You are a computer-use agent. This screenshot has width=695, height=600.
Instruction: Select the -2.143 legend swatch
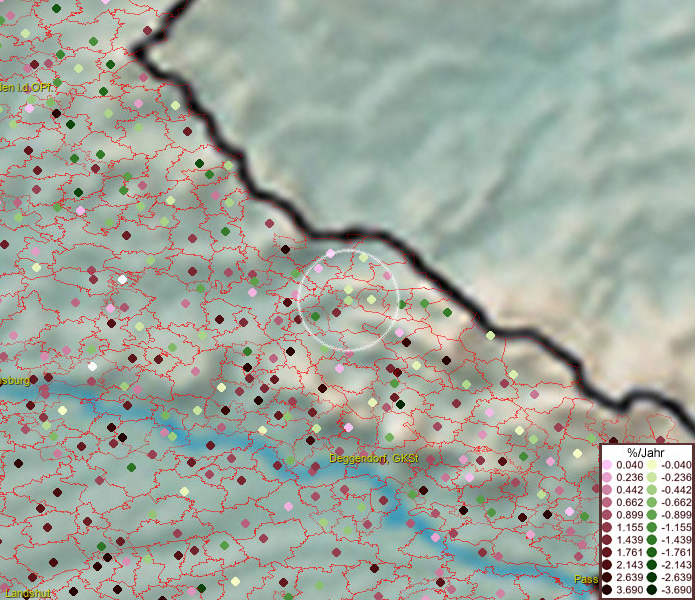[x=652, y=565]
